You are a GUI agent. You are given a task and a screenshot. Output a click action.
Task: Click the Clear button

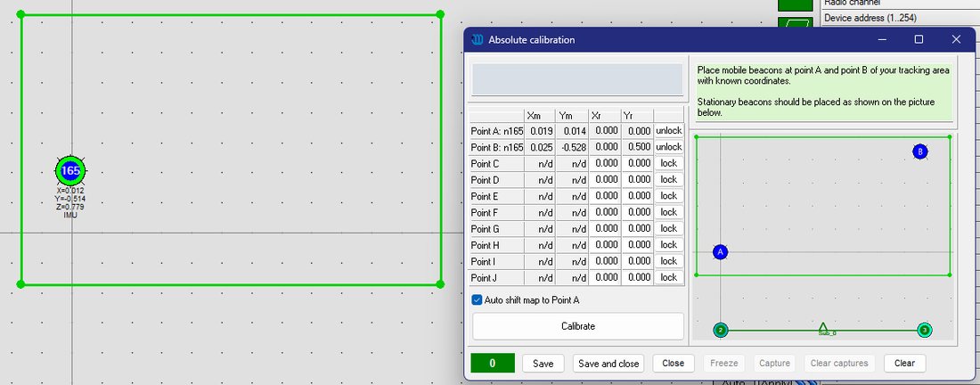(904, 363)
